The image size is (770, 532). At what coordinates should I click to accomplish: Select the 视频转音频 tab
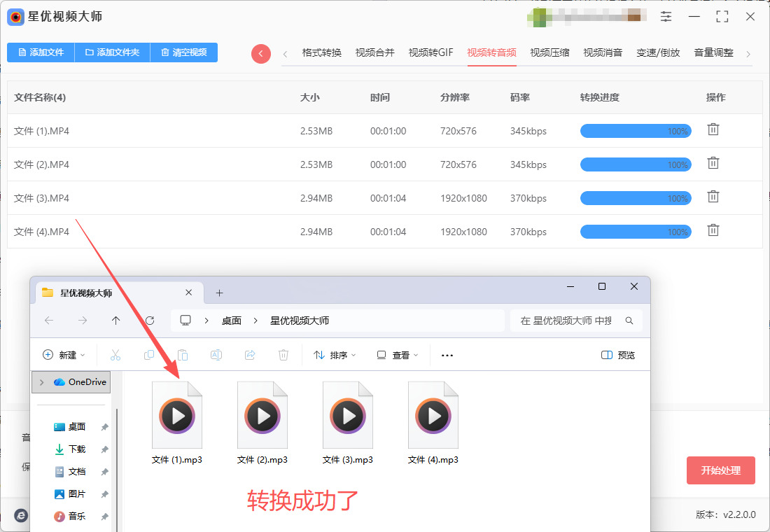(491, 52)
